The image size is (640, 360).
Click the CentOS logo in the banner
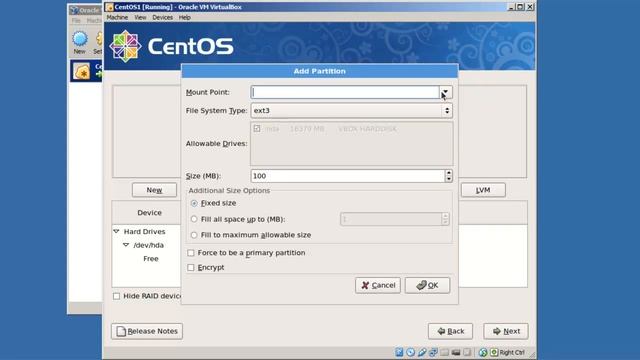125,46
